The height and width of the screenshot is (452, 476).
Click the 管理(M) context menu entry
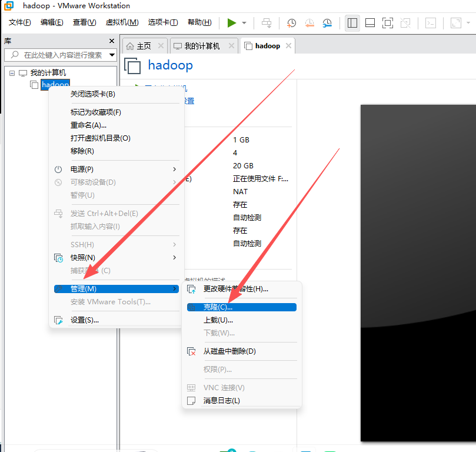pos(116,289)
